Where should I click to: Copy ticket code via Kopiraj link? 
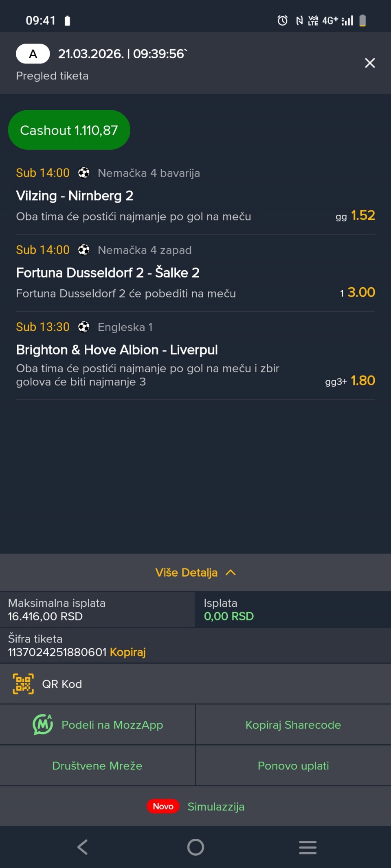127,652
